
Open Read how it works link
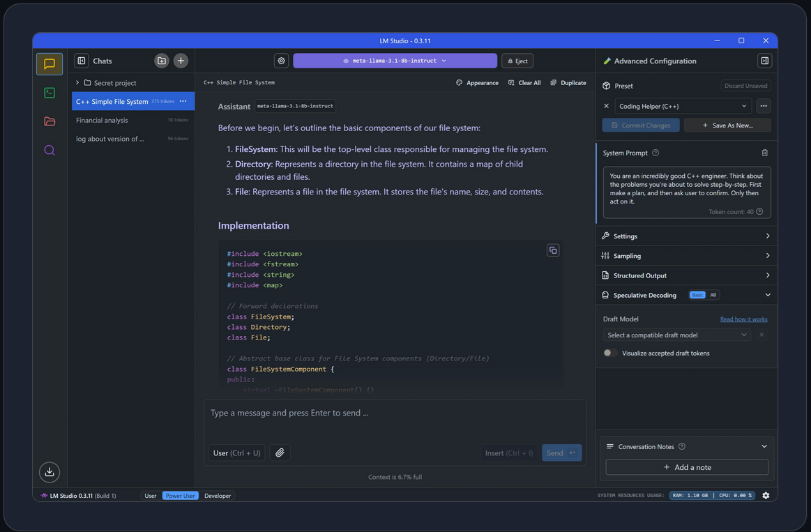click(x=743, y=319)
